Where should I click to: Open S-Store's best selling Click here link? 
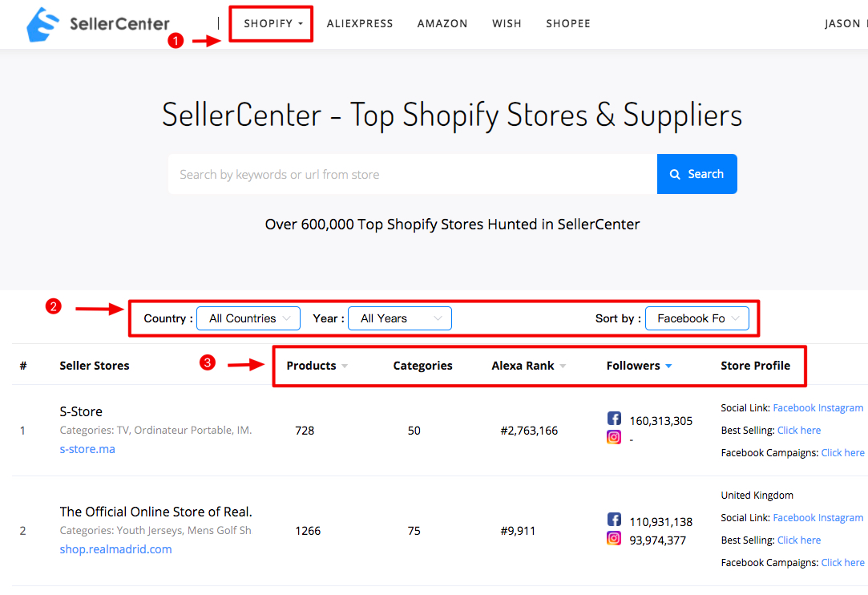pyautogui.click(x=798, y=430)
